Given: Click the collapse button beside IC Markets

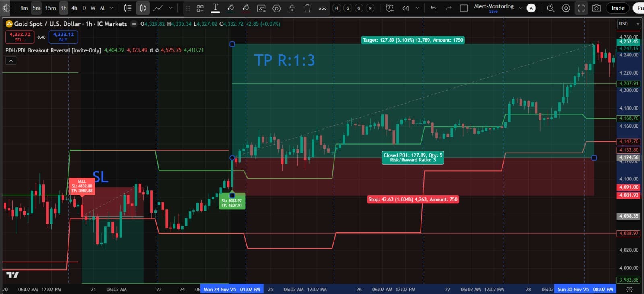Looking at the screenshot, I should pos(134,24).
